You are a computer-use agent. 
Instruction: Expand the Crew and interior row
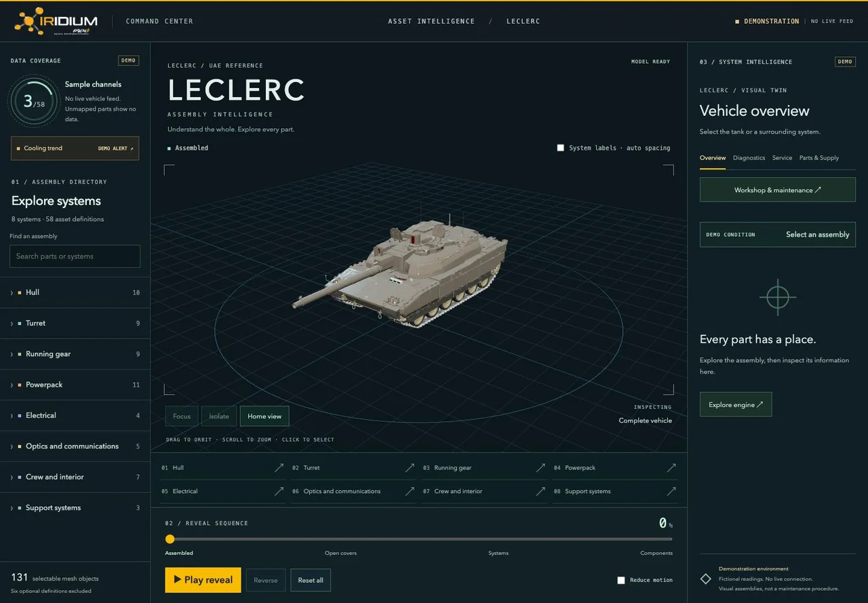(x=75, y=477)
